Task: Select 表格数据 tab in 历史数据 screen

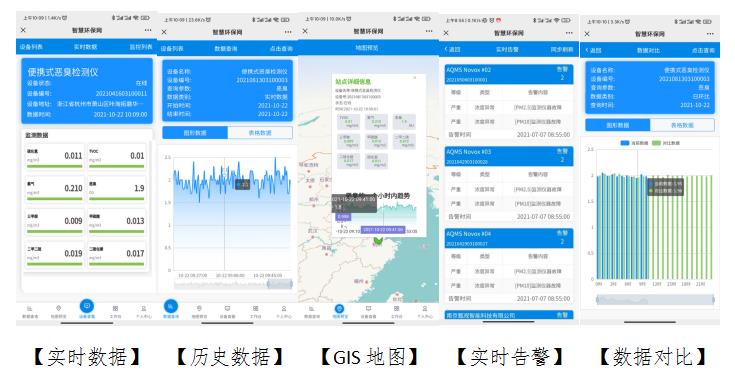Action: coord(260,133)
